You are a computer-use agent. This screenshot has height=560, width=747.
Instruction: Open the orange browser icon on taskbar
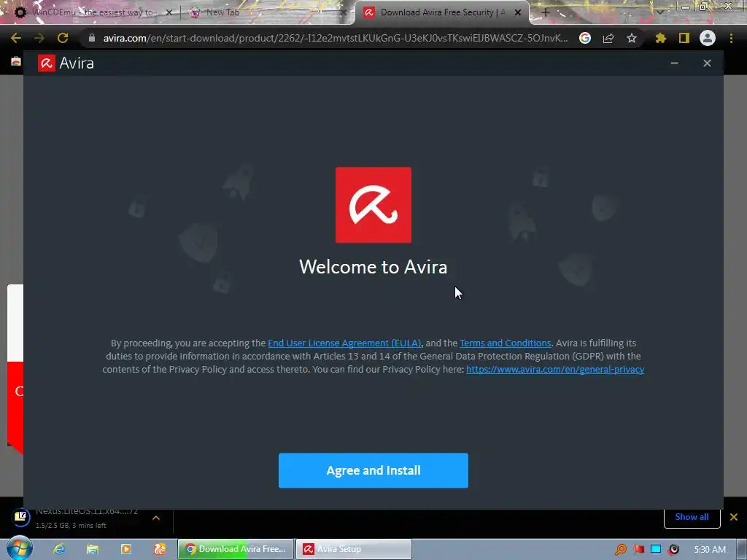(x=160, y=549)
